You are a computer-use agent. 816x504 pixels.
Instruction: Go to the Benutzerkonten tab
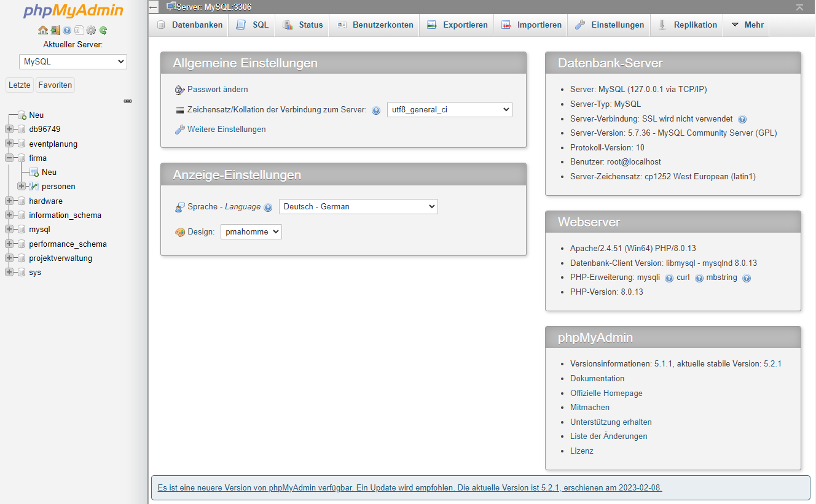click(375, 25)
